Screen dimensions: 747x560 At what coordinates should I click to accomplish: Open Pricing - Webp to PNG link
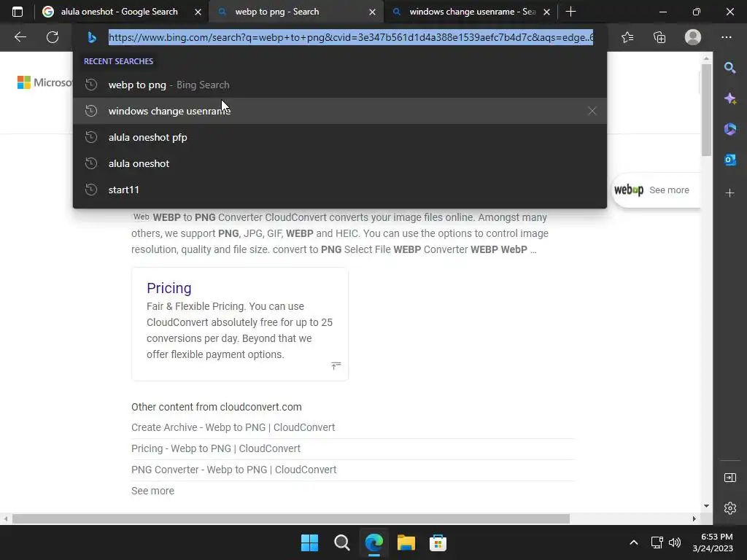pyautogui.click(x=216, y=448)
